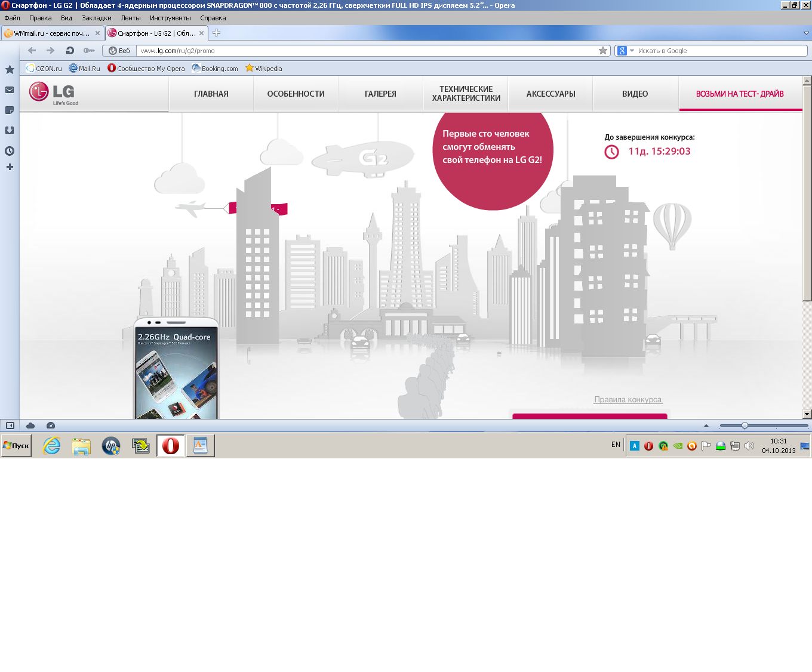
Task: Close the LG G2 smartphone tab
Action: tap(201, 33)
